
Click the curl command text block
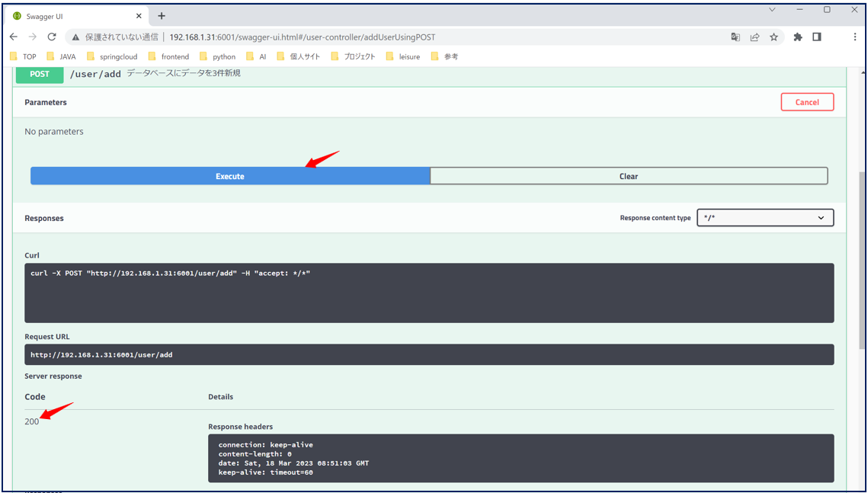429,293
